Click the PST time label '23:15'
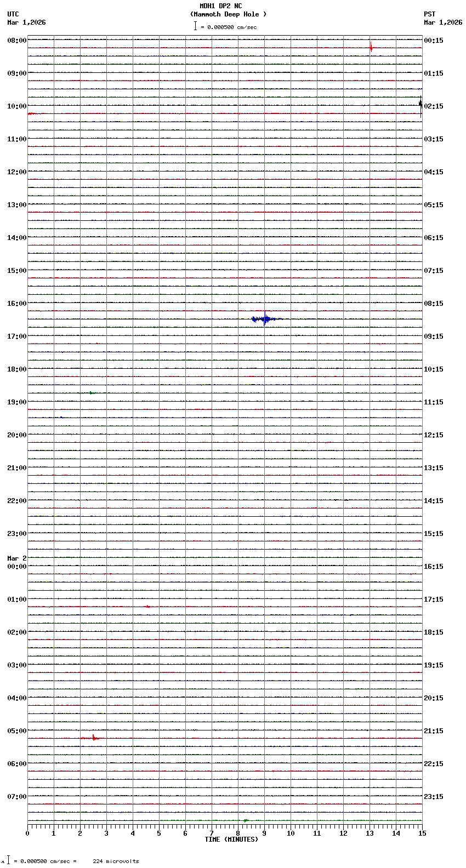This screenshot has height=868, width=466. click(x=434, y=797)
